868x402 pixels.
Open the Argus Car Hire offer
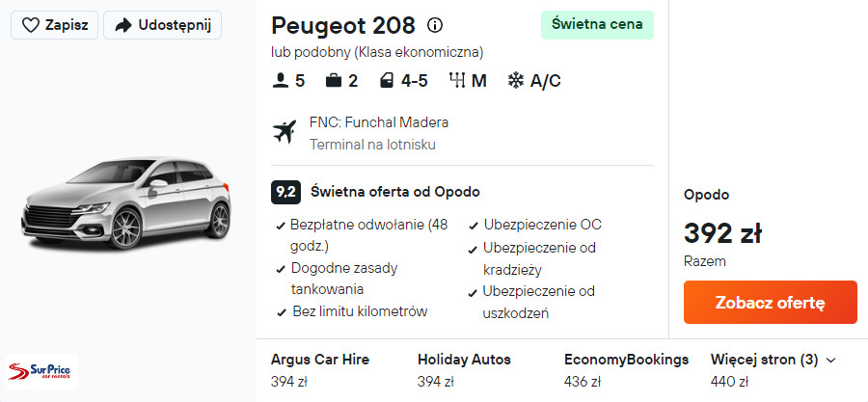pos(320,370)
